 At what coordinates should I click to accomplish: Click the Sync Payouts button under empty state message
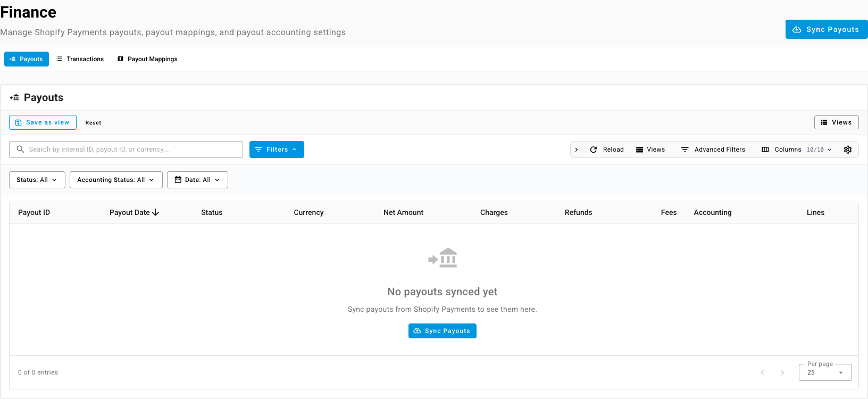(x=443, y=331)
